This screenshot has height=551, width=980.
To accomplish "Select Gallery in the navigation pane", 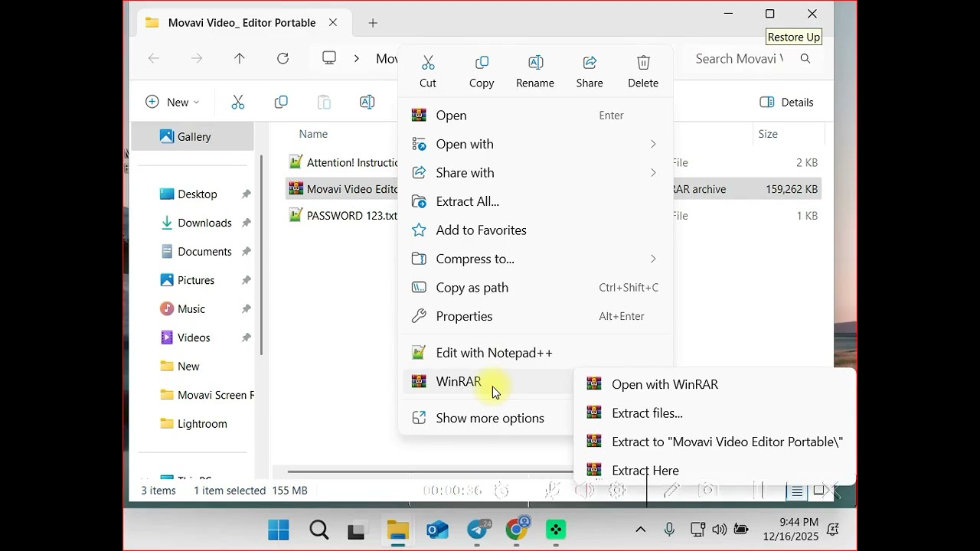I will (193, 137).
